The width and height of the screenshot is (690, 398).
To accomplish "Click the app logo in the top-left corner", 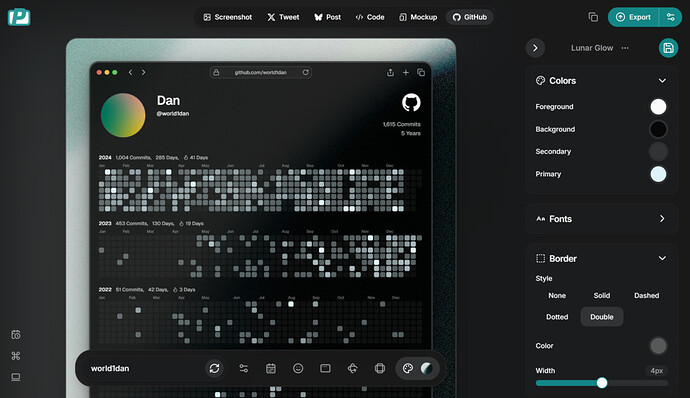I will click(x=19, y=17).
